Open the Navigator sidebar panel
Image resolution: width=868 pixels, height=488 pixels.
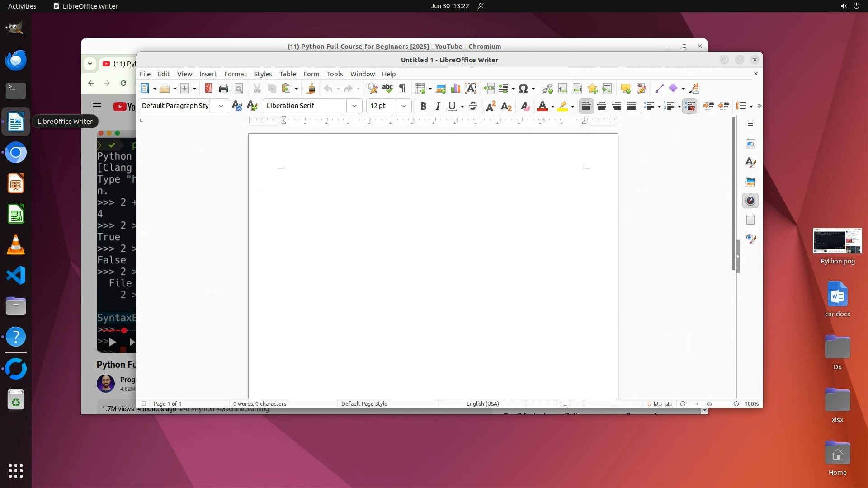click(750, 201)
